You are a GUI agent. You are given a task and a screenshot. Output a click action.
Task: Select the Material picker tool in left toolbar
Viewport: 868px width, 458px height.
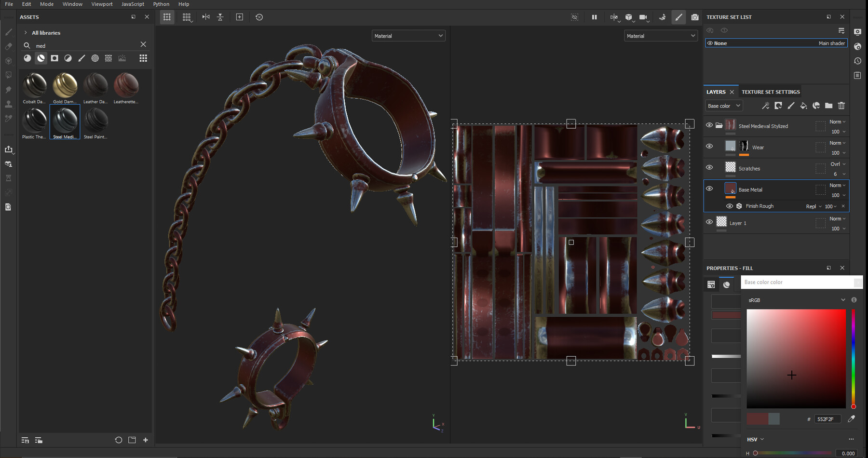tap(9, 118)
